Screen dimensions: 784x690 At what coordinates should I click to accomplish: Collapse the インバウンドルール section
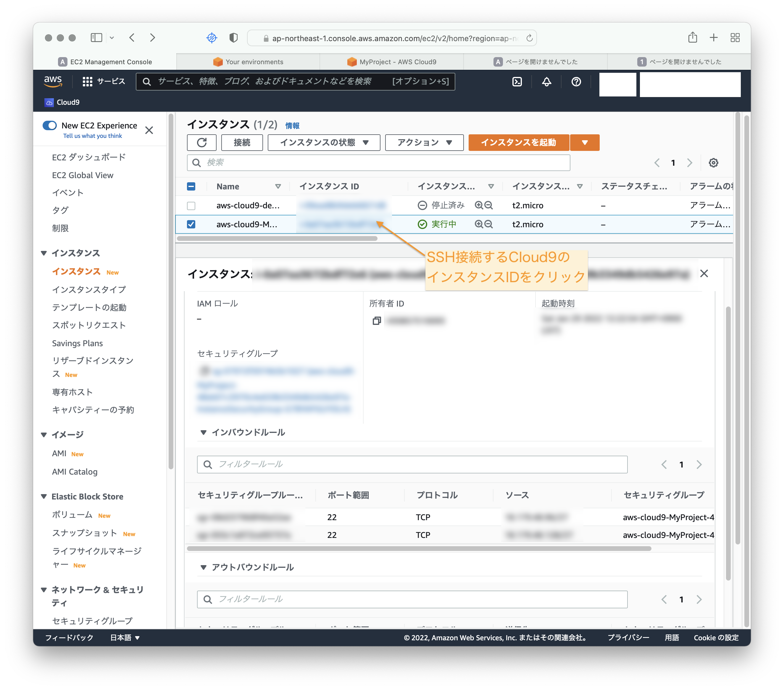(x=204, y=432)
